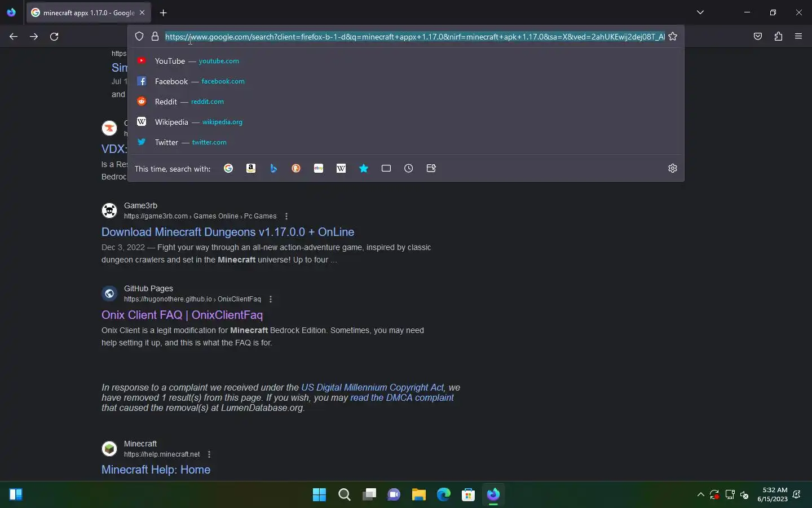
Task: Open Firefox View
Action: click(x=11, y=12)
